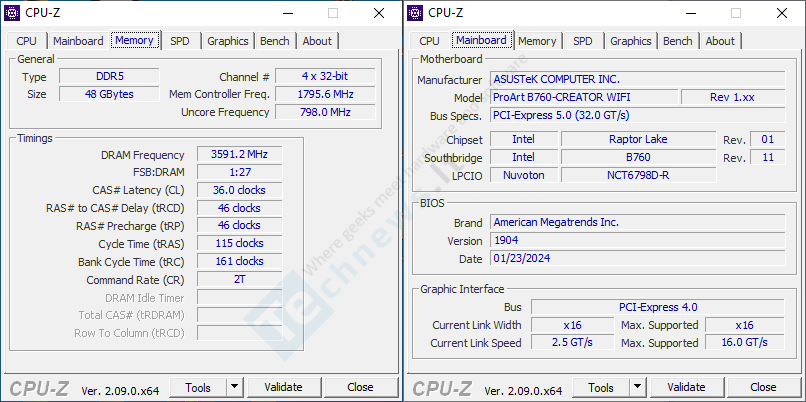Screen dimensions: 806x402
Task: Select the DDR5 memory type value
Action: (109, 77)
